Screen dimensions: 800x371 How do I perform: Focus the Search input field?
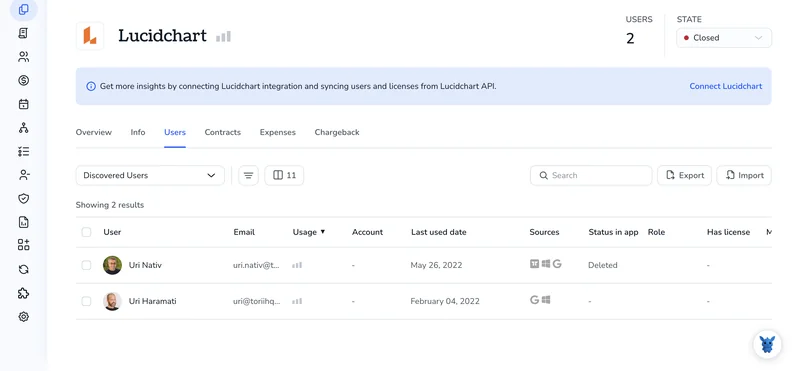(591, 175)
